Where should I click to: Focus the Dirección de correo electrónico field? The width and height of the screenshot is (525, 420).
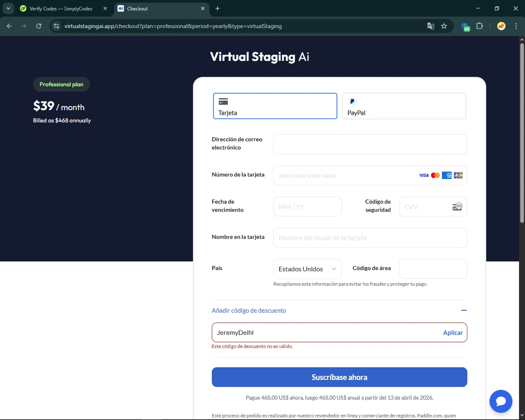[x=370, y=144]
